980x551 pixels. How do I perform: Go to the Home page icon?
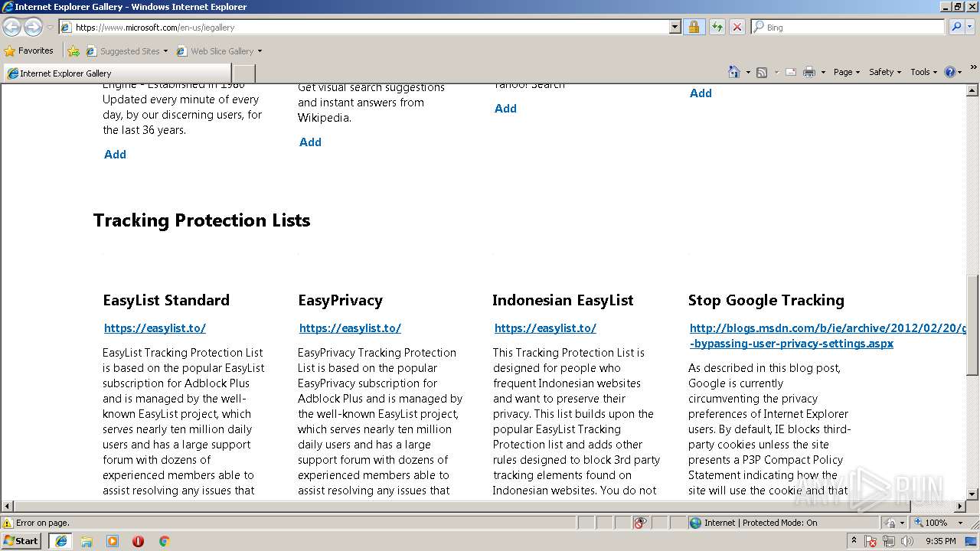pos(734,72)
